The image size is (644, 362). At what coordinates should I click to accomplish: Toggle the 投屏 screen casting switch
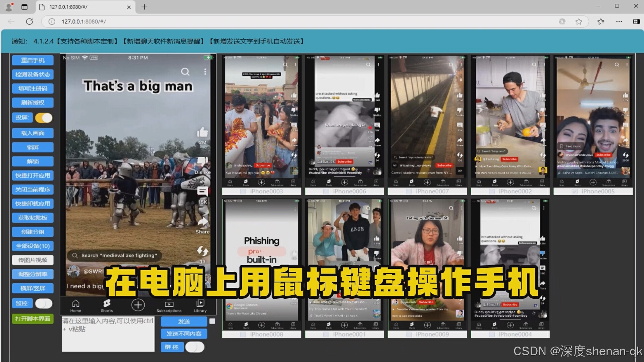tap(44, 118)
